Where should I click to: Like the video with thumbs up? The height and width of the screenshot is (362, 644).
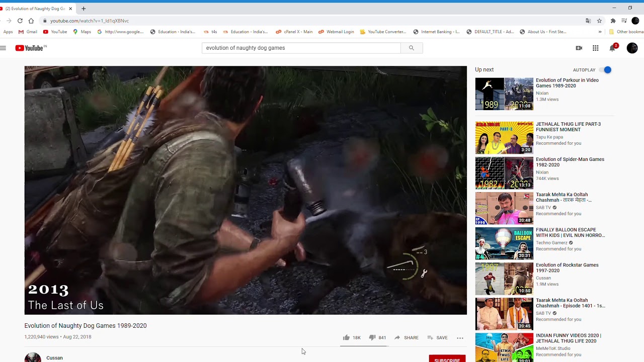(346, 337)
